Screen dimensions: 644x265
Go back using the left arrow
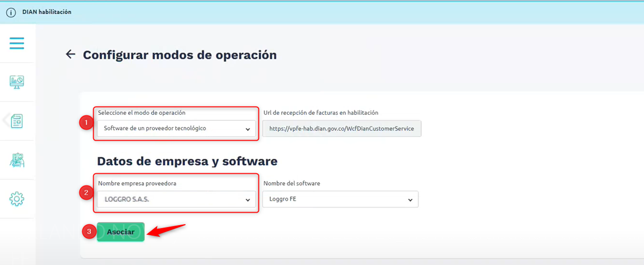click(x=70, y=55)
